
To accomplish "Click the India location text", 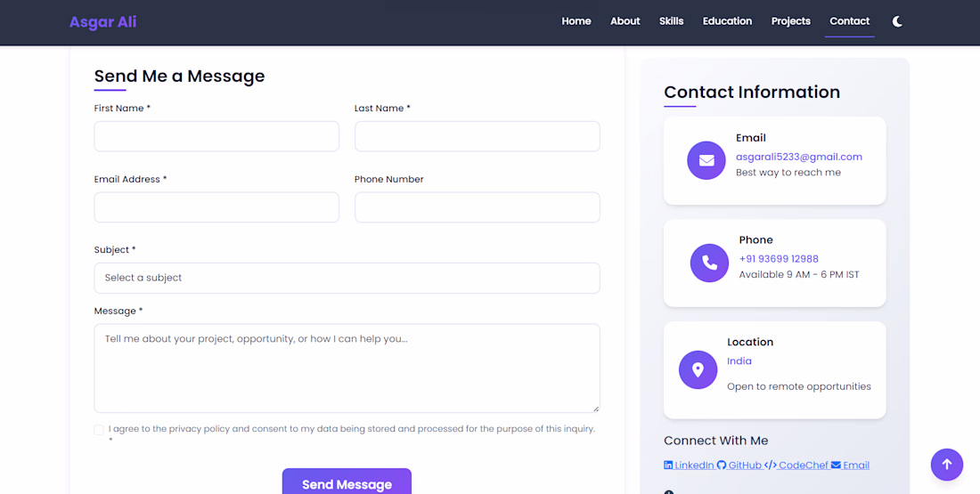I will point(739,361).
